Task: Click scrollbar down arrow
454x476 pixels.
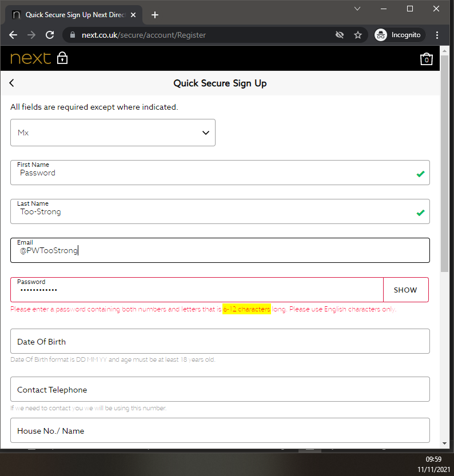Action: click(x=445, y=443)
